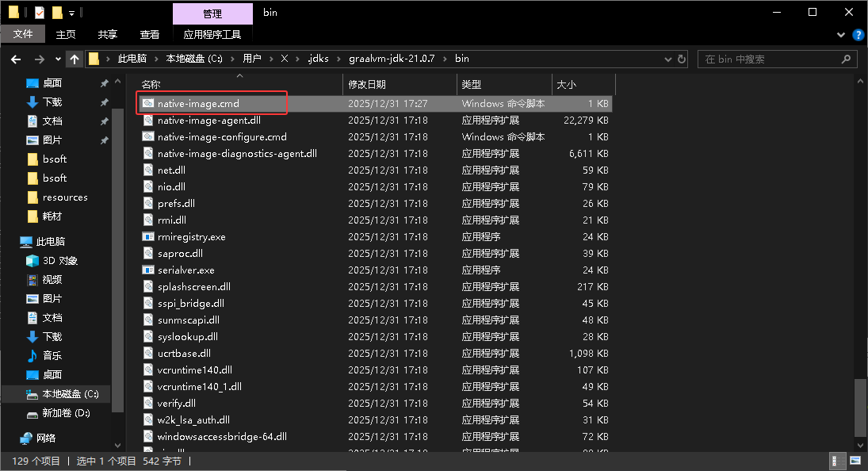Select 新加卷 (D:) drive in sidebar

coord(66,413)
